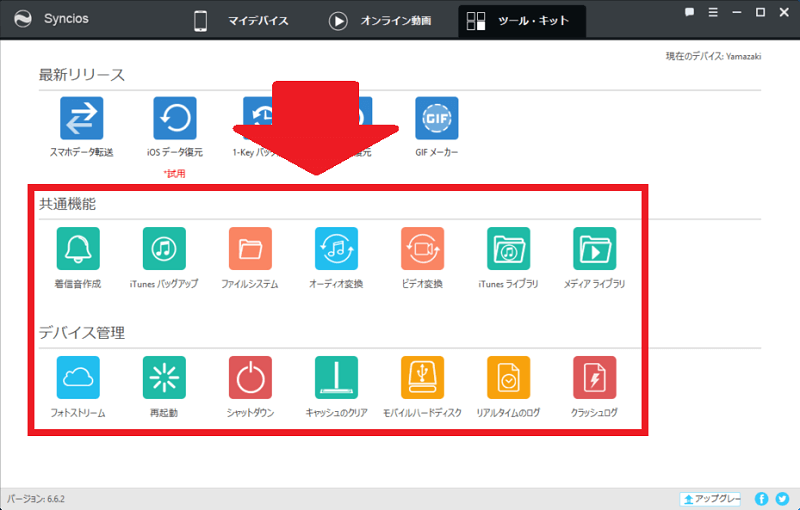Image resolution: width=800 pixels, height=510 pixels.
Task: Open クラッシュログ tool
Action: click(595, 377)
